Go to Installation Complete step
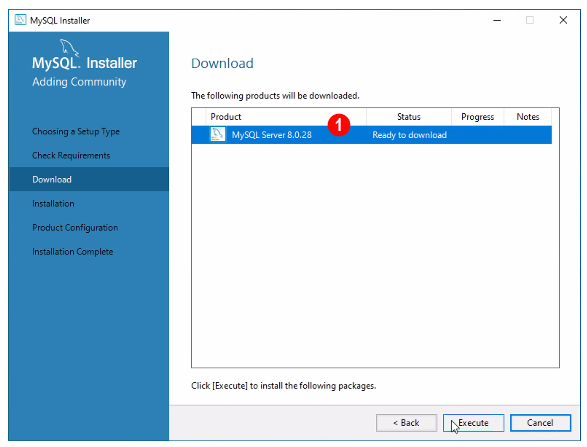The height and width of the screenshot is (447, 587). 73,252
